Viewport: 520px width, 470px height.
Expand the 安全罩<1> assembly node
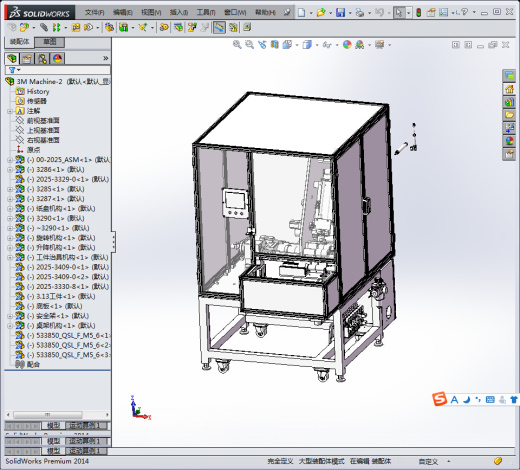(x=10, y=316)
